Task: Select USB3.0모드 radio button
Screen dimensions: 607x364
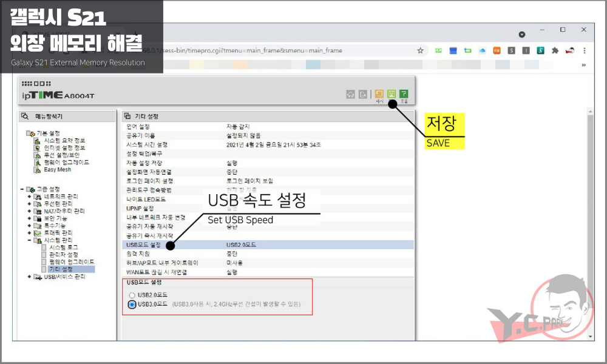Action: (132, 305)
